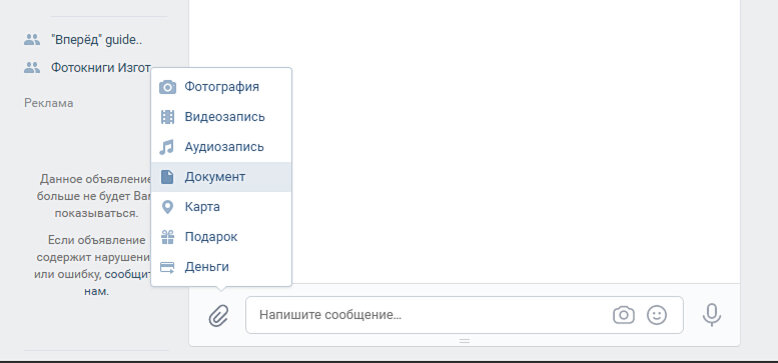
Task: Open the emoji smiley picker
Action: (657, 315)
